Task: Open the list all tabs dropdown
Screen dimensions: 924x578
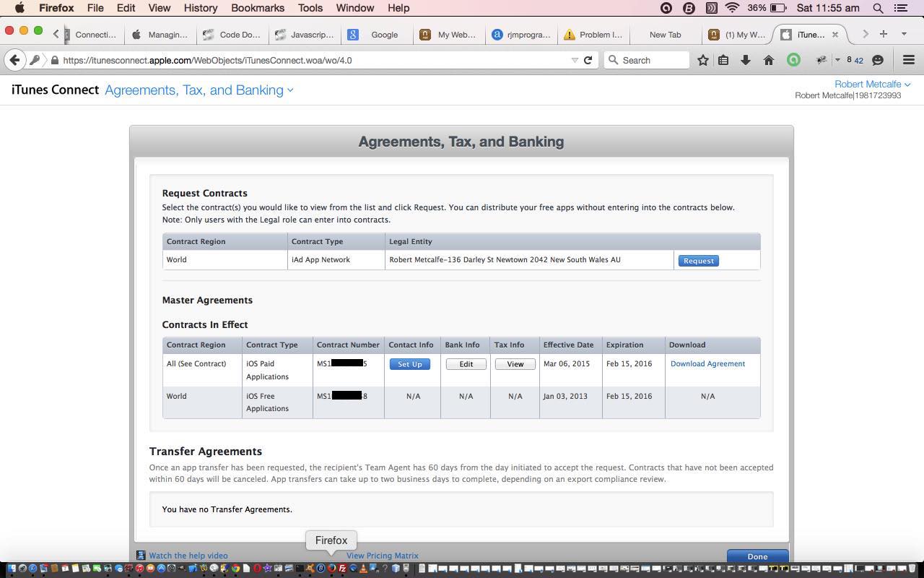Action: point(903,34)
